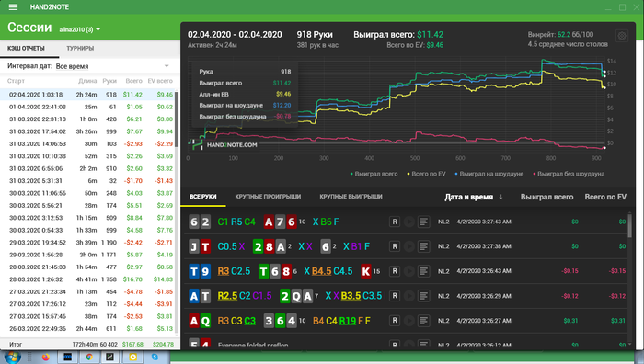The width and height of the screenshot is (644, 364).
Task: Expand the alina2010 (3) player dropdown
Action: click(80, 29)
